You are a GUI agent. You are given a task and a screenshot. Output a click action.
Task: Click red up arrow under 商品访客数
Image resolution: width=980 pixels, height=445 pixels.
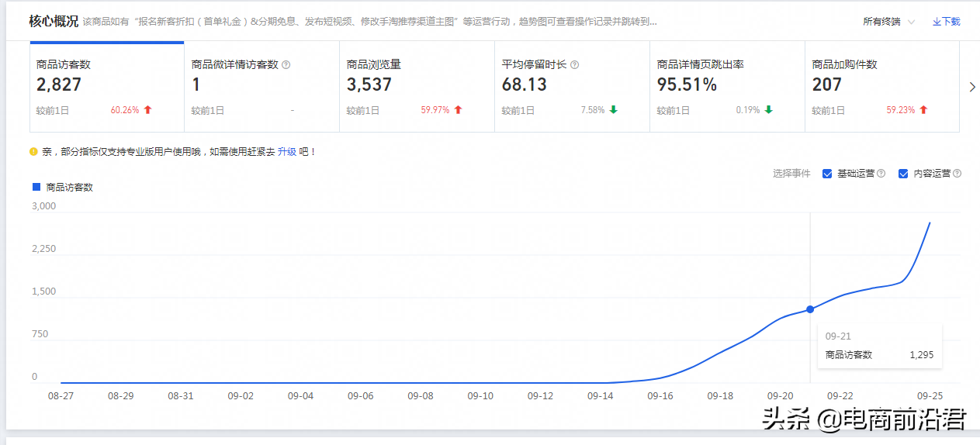click(147, 110)
